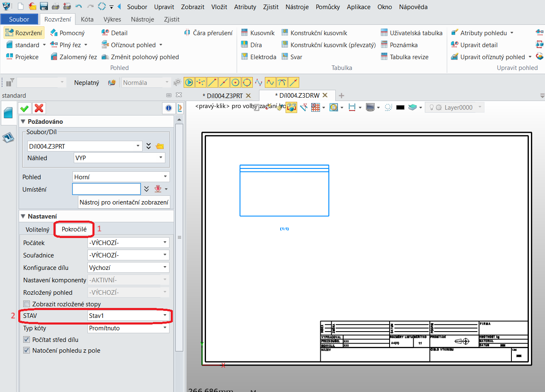Open folder icon next to Díl004.Z3PRT

coord(160,146)
